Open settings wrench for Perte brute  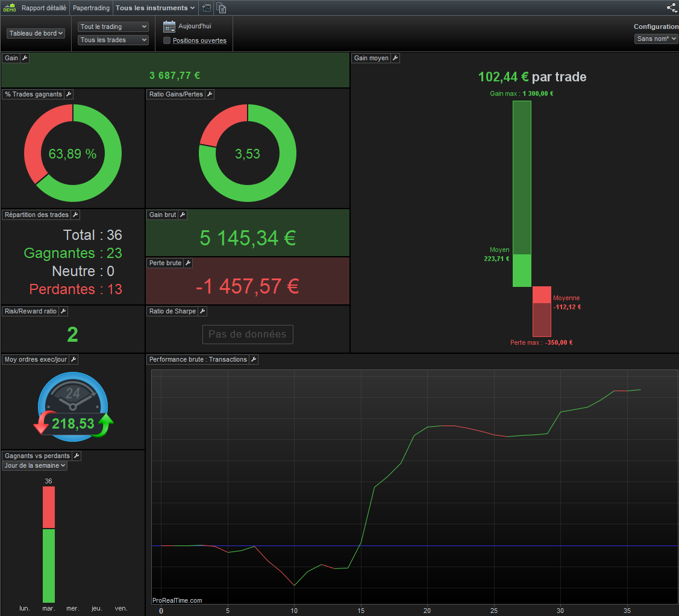pos(188,263)
